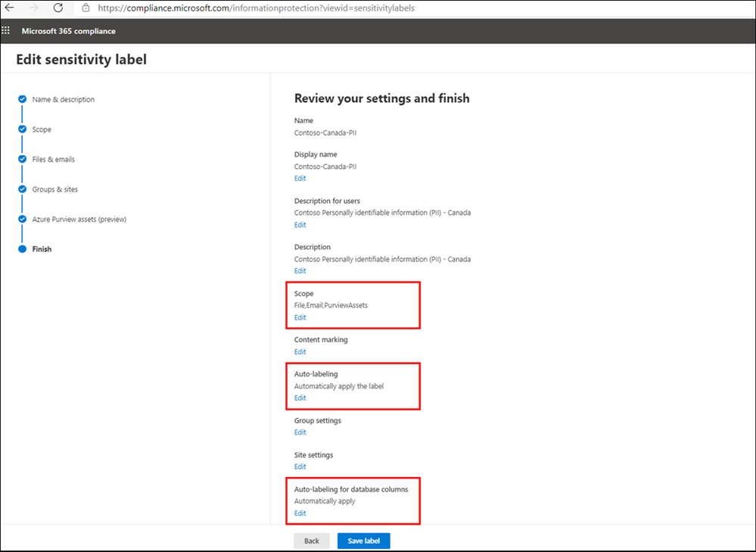Click the File,Email,PurviewAssets scope value
The height and width of the screenshot is (552, 756).
tap(331, 305)
